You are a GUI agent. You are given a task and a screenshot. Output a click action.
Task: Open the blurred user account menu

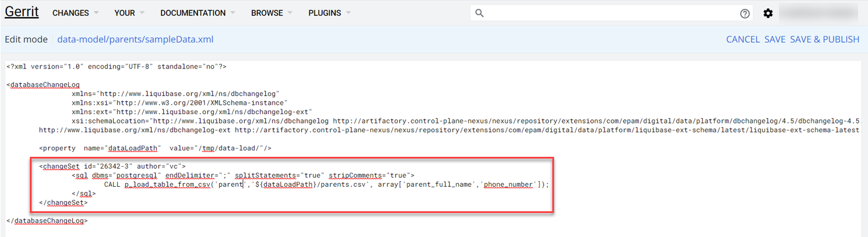818,13
